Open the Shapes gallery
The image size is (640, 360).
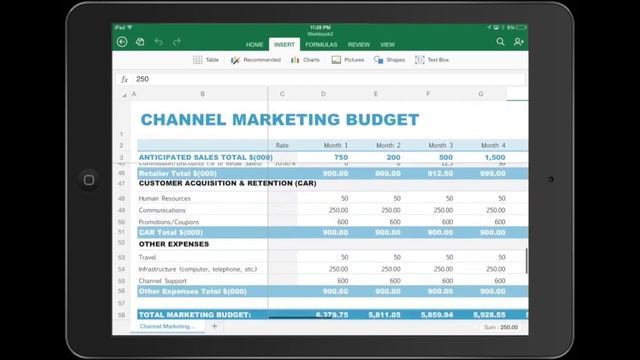coord(389,60)
